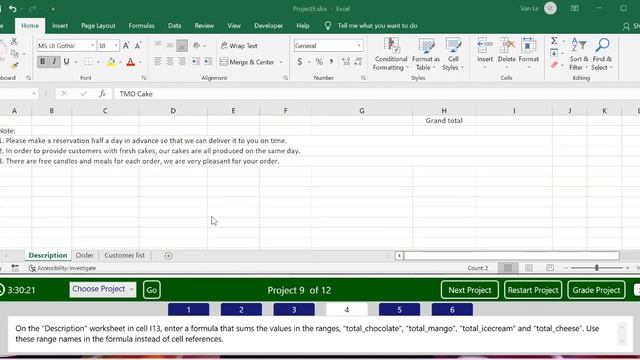Click Restart Project button

point(533,290)
